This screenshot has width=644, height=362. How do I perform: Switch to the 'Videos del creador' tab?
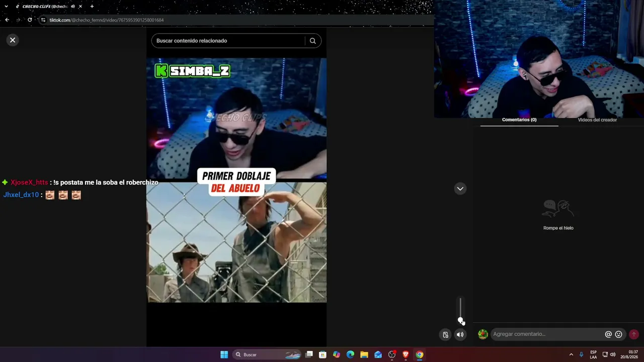coord(597,120)
